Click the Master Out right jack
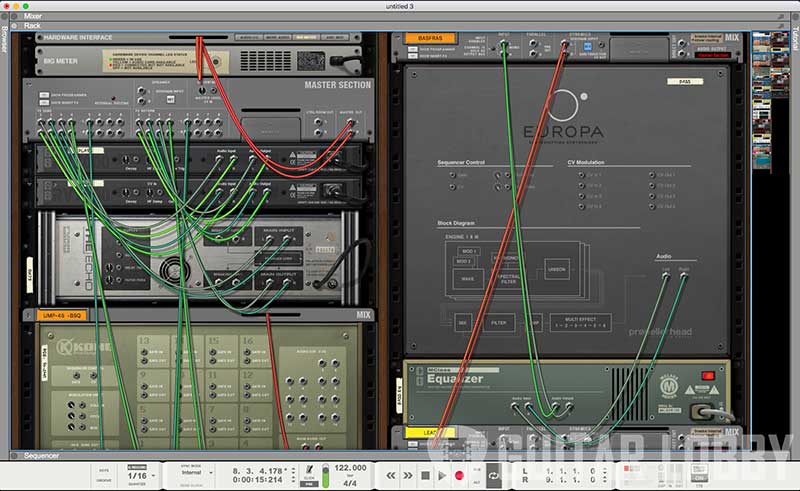 point(350,133)
